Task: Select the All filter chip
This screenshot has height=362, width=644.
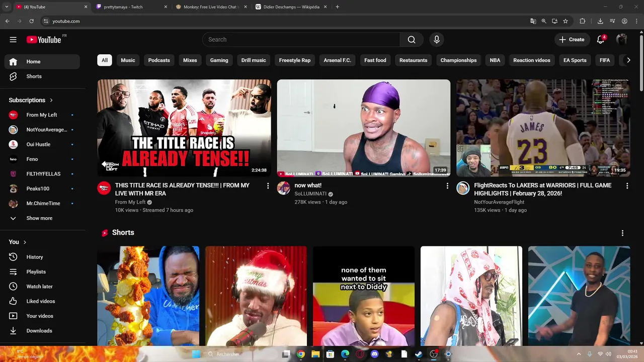Action: click(105, 60)
